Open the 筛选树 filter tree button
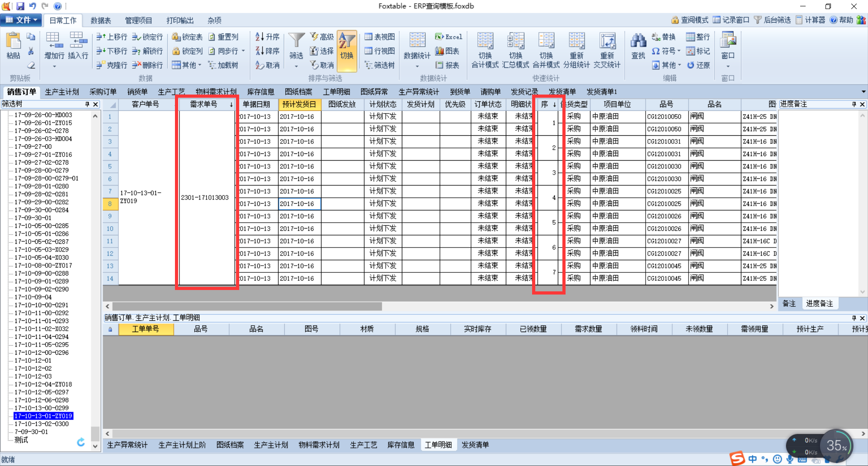868x466 pixels. (x=380, y=65)
